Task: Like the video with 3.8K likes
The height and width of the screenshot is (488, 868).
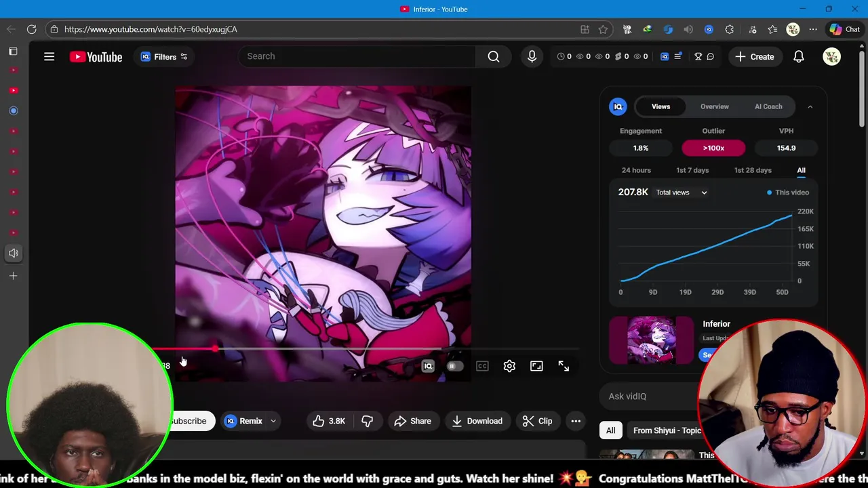Action: pos(329,421)
